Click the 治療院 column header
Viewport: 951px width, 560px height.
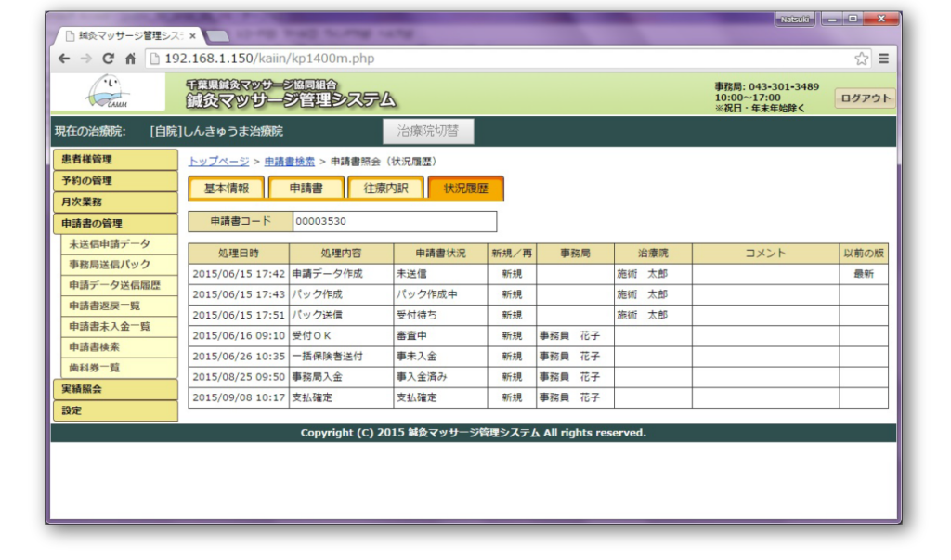(x=653, y=254)
